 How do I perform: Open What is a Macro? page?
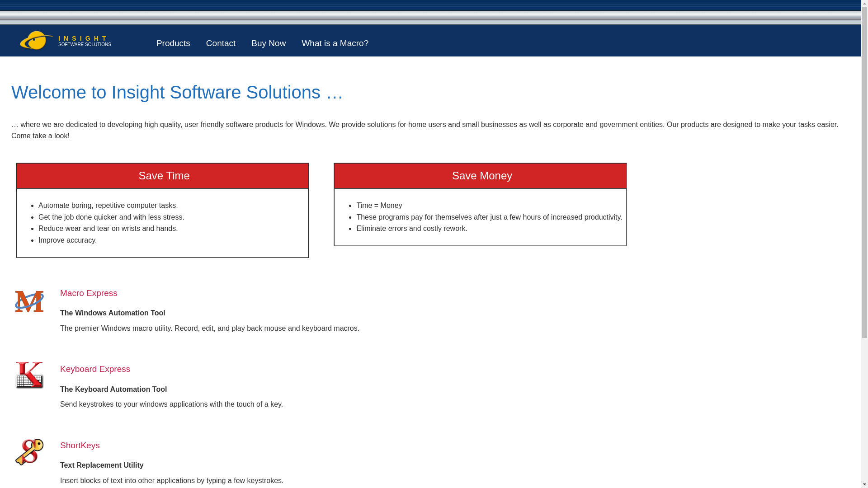point(335,43)
